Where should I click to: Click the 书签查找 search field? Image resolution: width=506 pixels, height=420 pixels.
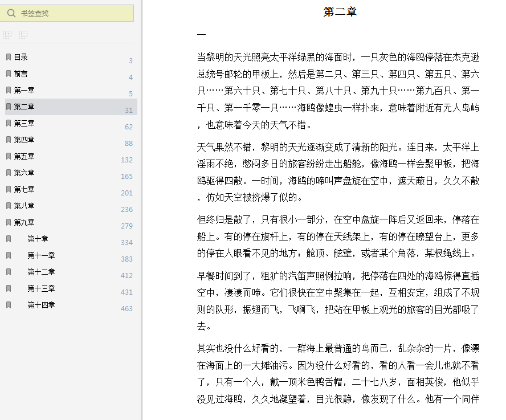tap(67, 13)
